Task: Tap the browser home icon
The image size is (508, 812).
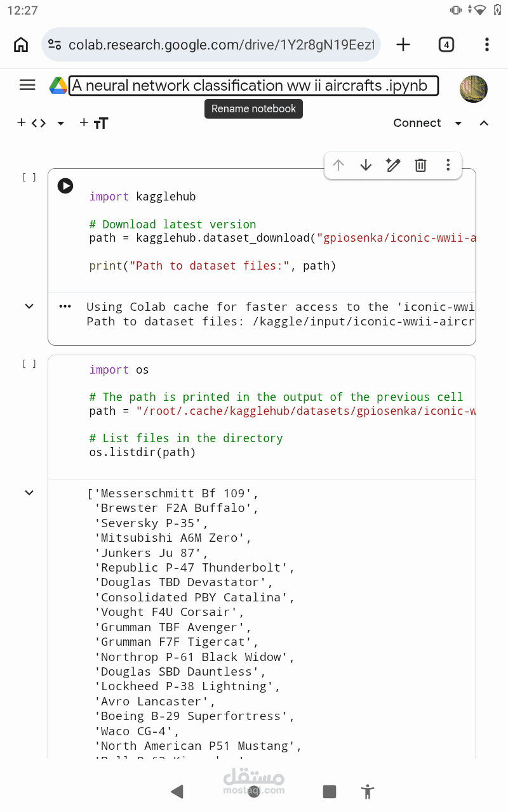Action: [x=21, y=44]
